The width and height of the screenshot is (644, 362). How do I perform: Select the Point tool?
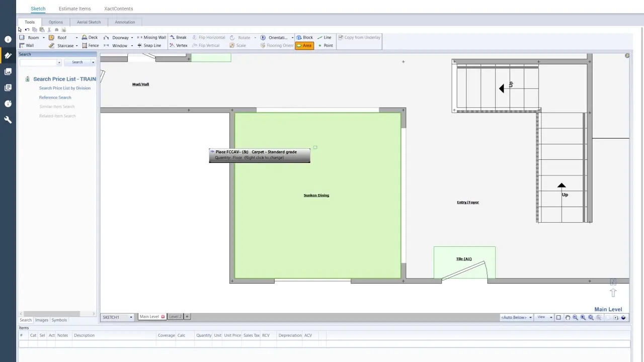325,46
